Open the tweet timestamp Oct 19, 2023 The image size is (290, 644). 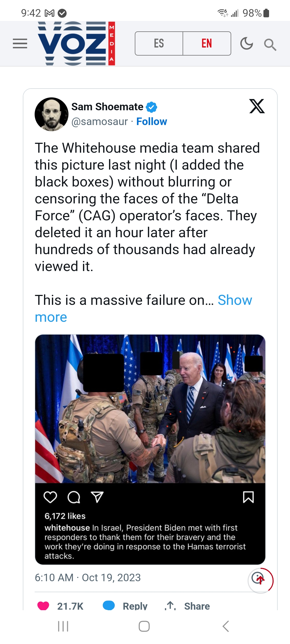(88, 577)
